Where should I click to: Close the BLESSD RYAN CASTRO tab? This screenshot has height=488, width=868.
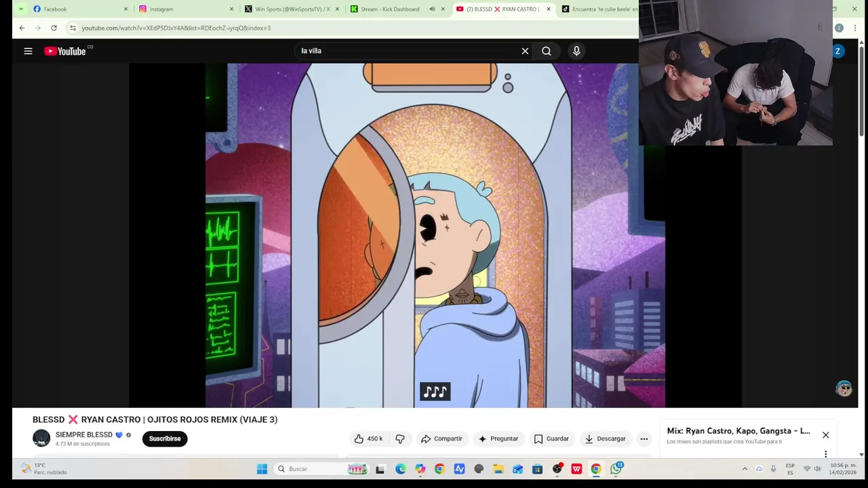(549, 9)
